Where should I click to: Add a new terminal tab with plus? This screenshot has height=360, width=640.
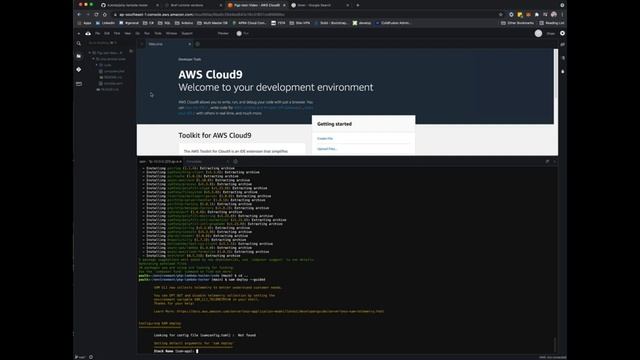pyautogui.click(x=236, y=162)
